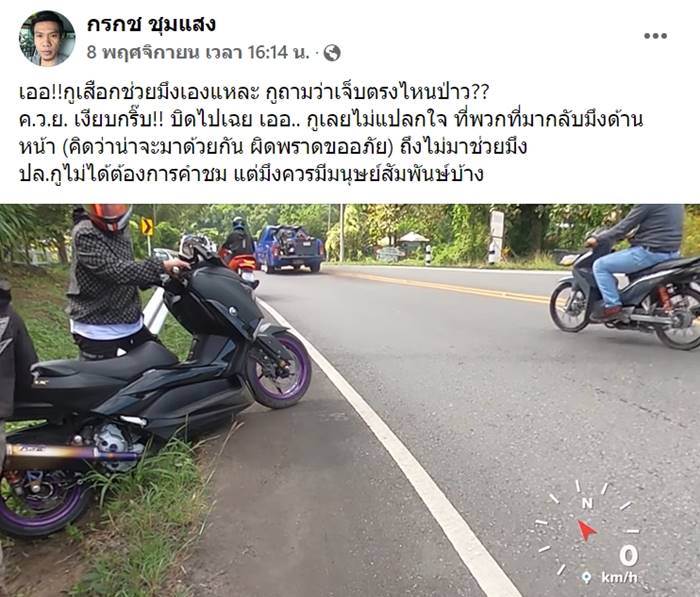Open the three-dot post options menu

click(x=655, y=36)
